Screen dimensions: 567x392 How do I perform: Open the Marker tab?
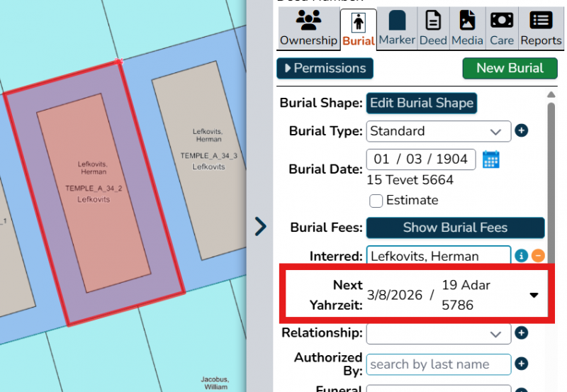(x=397, y=28)
